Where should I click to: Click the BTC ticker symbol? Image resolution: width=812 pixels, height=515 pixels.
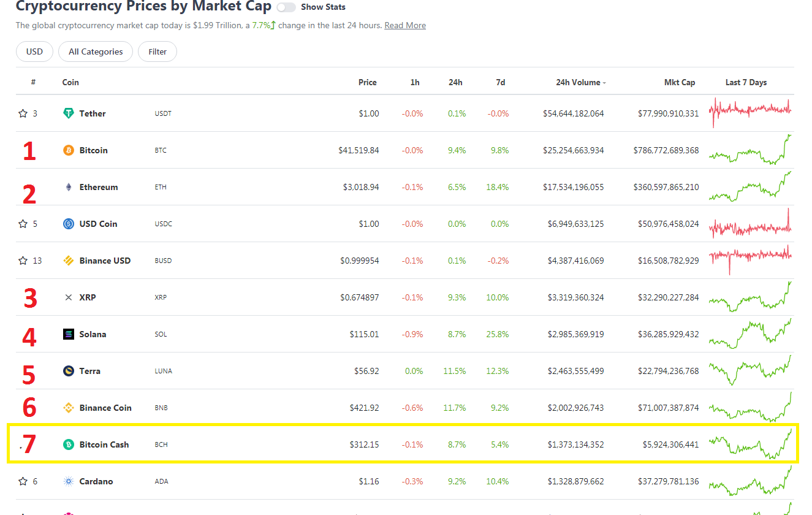161,150
